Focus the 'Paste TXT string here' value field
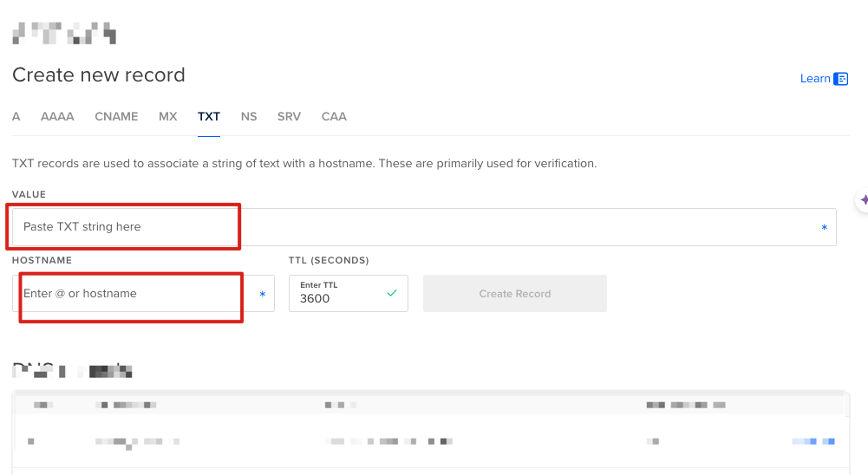The image size is (868, 475). (x=416, y=227)
